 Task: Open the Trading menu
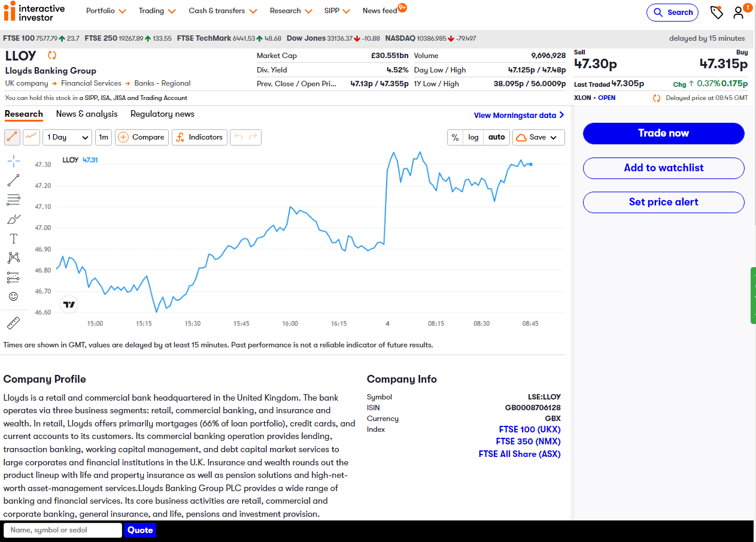coord(156,11)
